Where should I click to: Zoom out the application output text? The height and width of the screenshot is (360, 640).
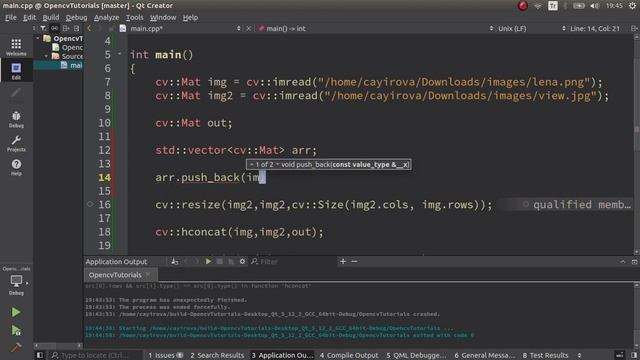(x=354, y=261)
